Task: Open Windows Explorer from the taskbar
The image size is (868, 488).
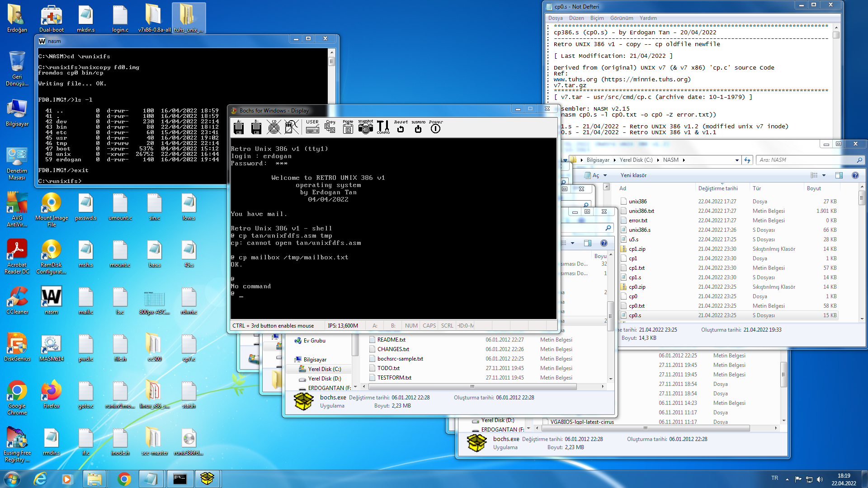Action: (94, 479)
